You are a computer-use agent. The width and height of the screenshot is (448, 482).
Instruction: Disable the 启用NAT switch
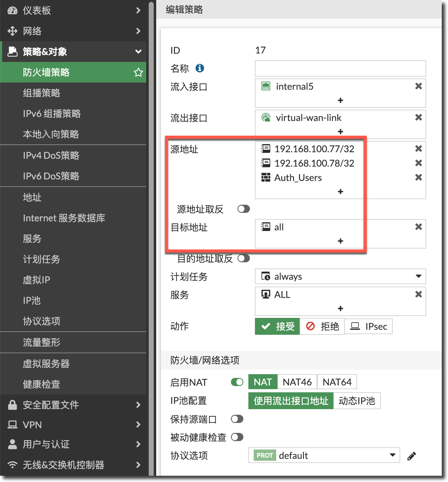[237, 382]
